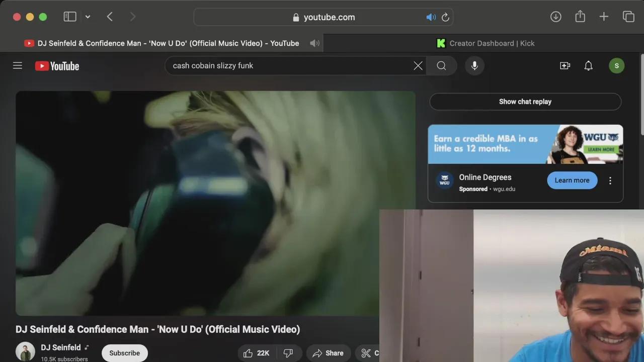Open the YouTube hamburger menu
Screen dimensions: 644x362
tap(18, 65)
